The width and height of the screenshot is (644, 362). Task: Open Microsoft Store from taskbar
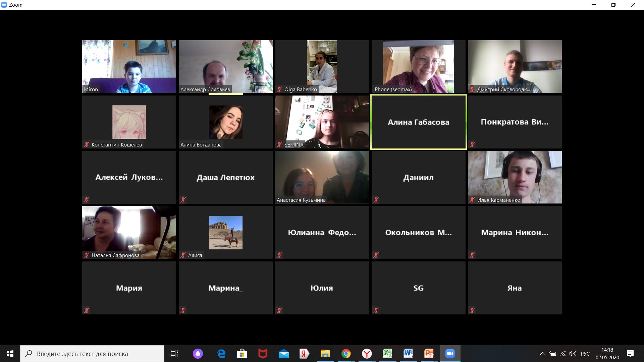[242, 354]
